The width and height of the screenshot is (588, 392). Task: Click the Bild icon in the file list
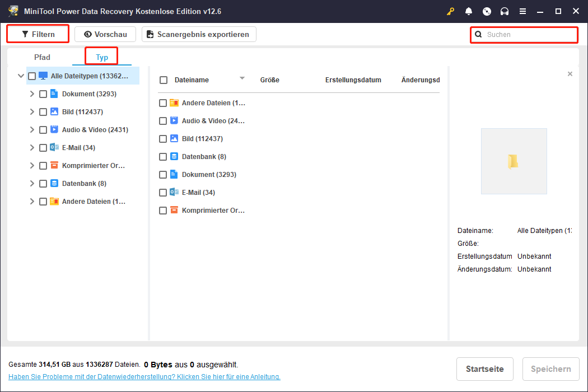click(174, 138)
